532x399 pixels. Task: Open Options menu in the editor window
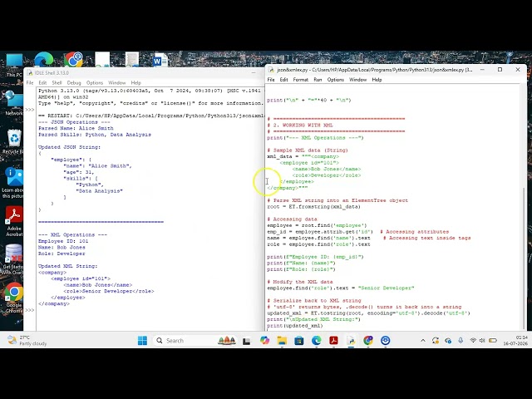coord(336,80)
